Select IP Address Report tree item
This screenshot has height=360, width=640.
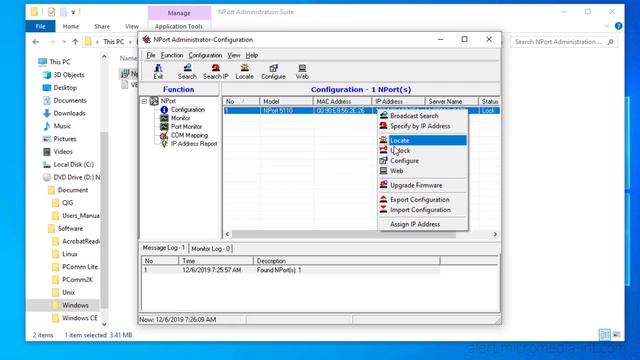tap(194, 144)
